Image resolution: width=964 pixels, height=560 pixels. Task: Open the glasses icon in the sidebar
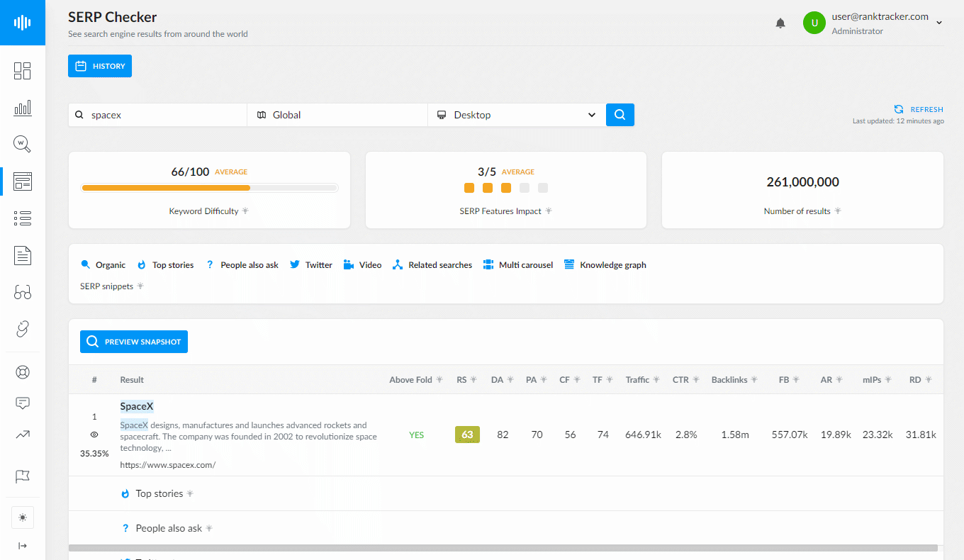pyautogui.click(x=23, y=292)
